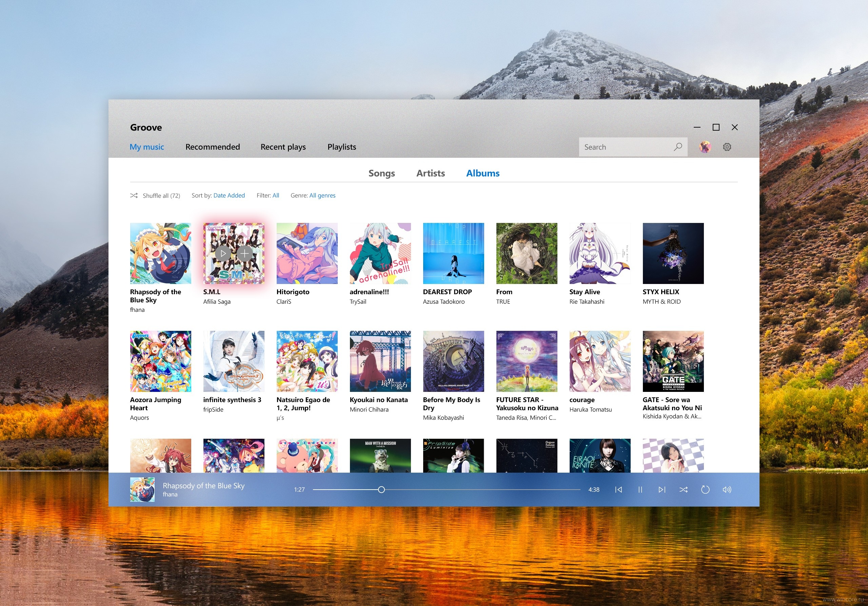
Task: Click the MYTH & ROID artist name
Action: pos(662,302)
